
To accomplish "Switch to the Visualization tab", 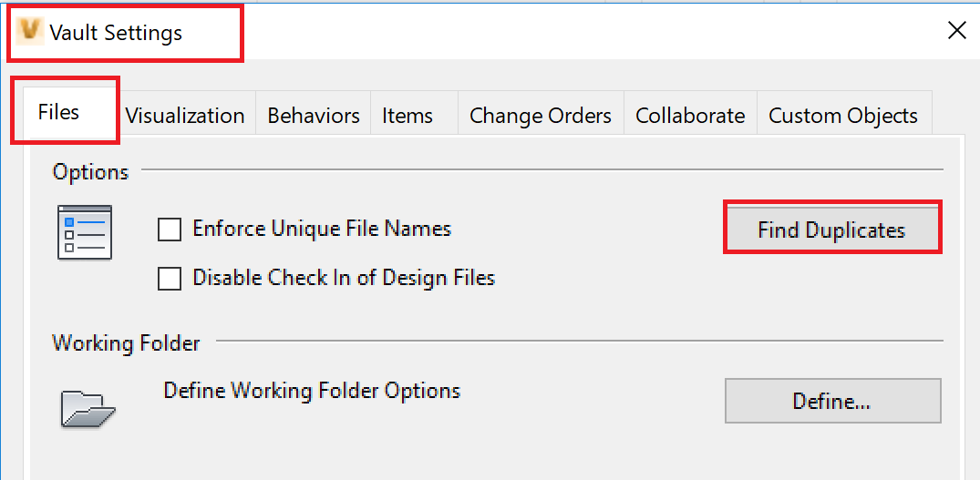I will click(185, 116).
